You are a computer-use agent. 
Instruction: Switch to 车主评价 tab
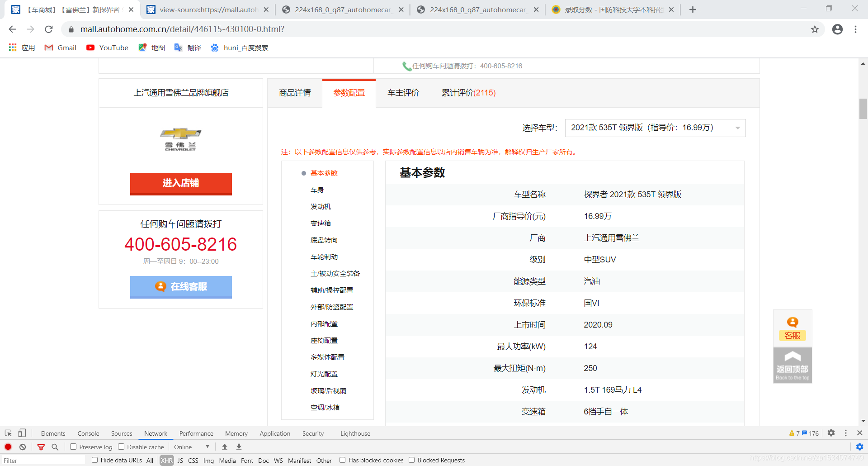[x=403, y=93]
